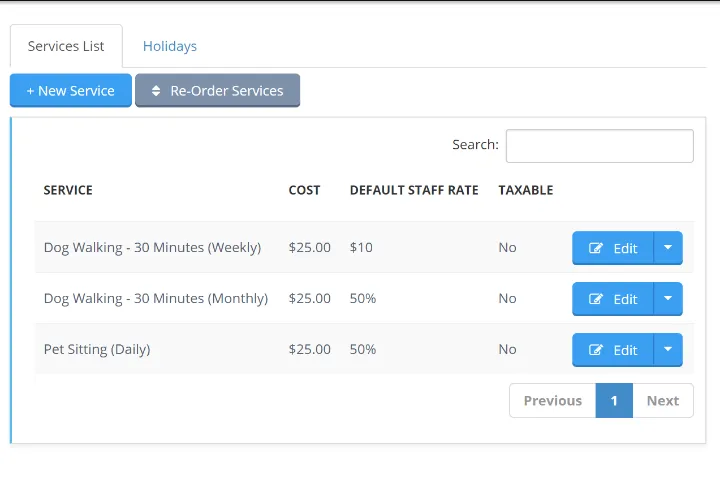Screen dimensions: 720x479
Task: Open the Services List tab
Action: tap(66, 46)
